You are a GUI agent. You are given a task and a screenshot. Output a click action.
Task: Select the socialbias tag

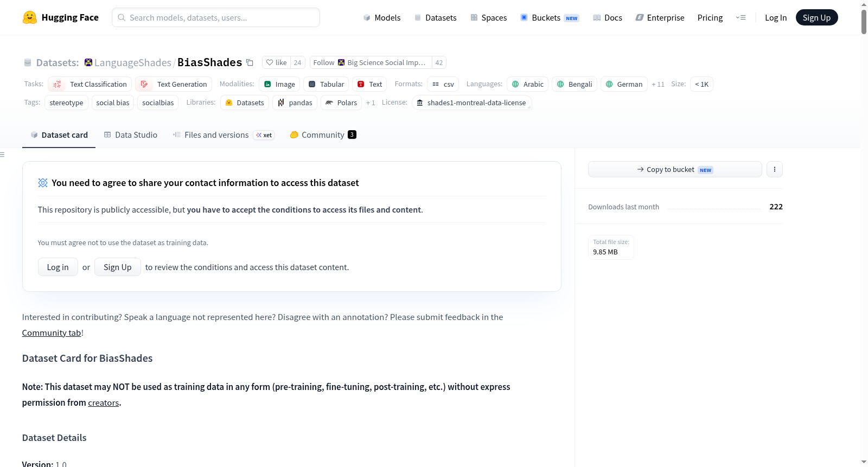(x=158, y=103)
